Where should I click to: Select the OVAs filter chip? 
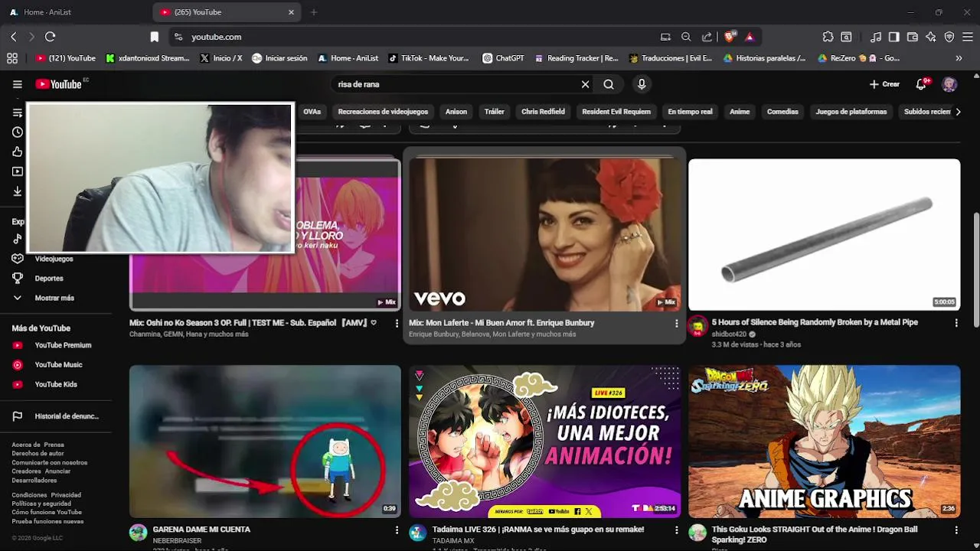coord(312,112)
